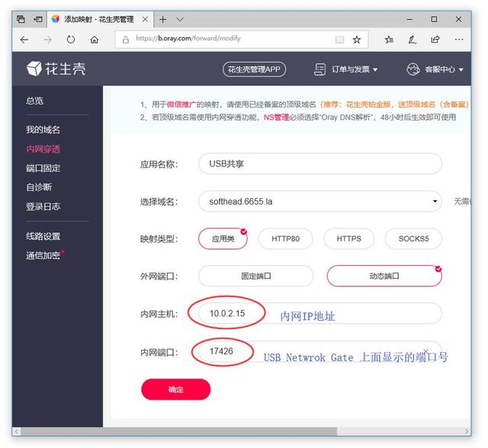Open the favorites hub icon
The width and height of the screenshot is (488, 448).
pos(389,40)
